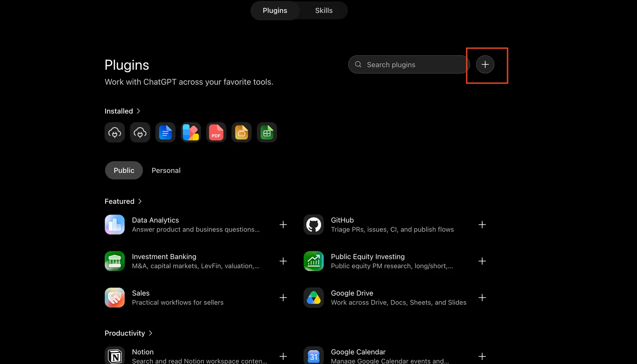This screenshot has width=637, height=364.
Task: Click the Google Calendar 31 icon
Action: point(314,356)
